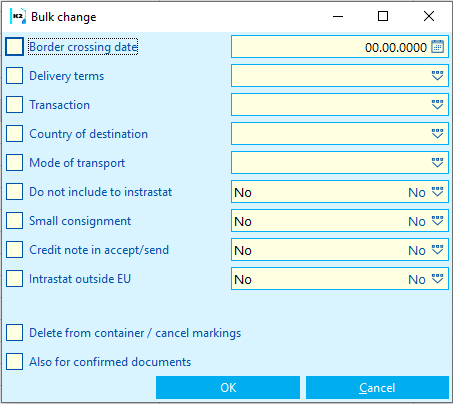
Task: Confirm changes with the OK button
Action: (228, 387)
